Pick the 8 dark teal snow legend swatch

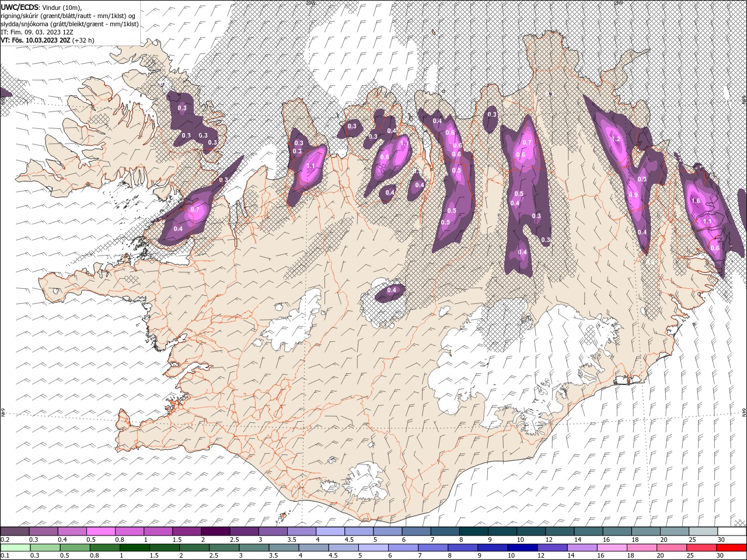pos(473,531)
